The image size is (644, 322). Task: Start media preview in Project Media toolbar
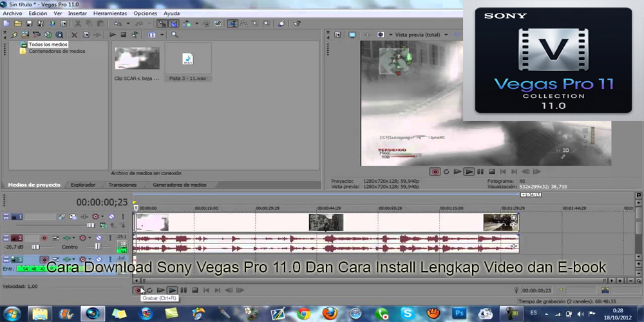(112, 35)
